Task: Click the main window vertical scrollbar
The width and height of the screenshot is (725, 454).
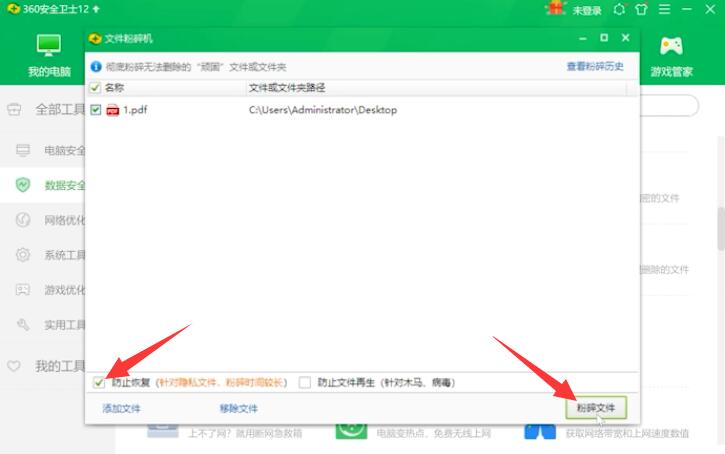Action: click(721, 229)
